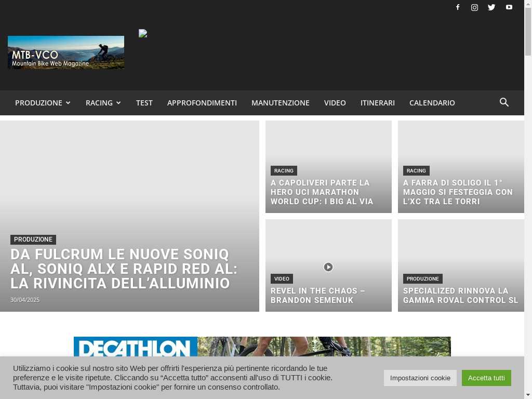The image size is (532, 399).
Task: Accept all cookies with Accetta tutti
Action: [486, 378]
